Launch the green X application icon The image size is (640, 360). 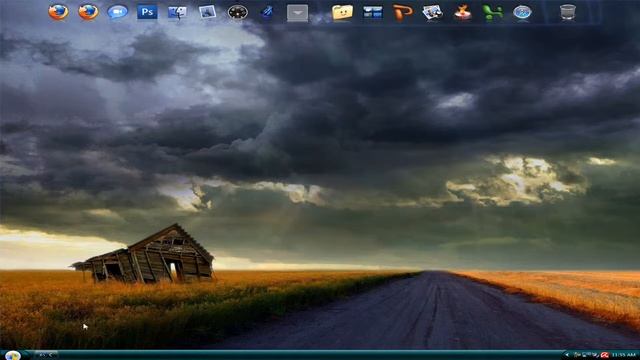click(492, 13)
